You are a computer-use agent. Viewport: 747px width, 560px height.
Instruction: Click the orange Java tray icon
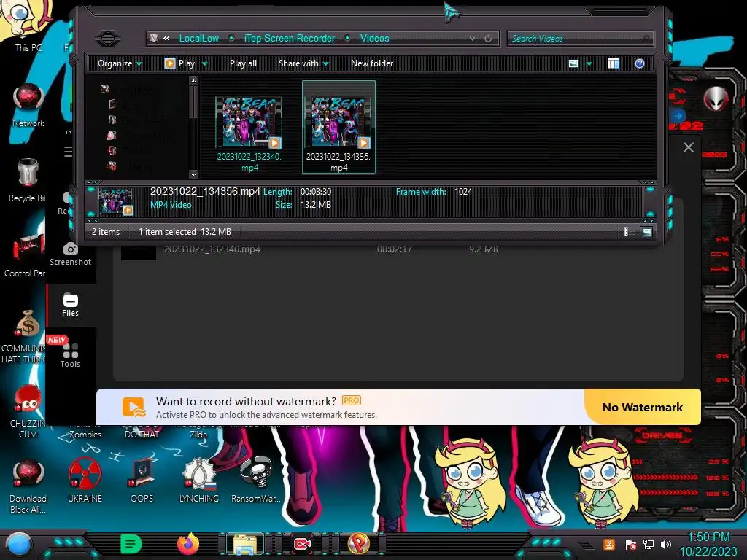click(x=609, y=544)
